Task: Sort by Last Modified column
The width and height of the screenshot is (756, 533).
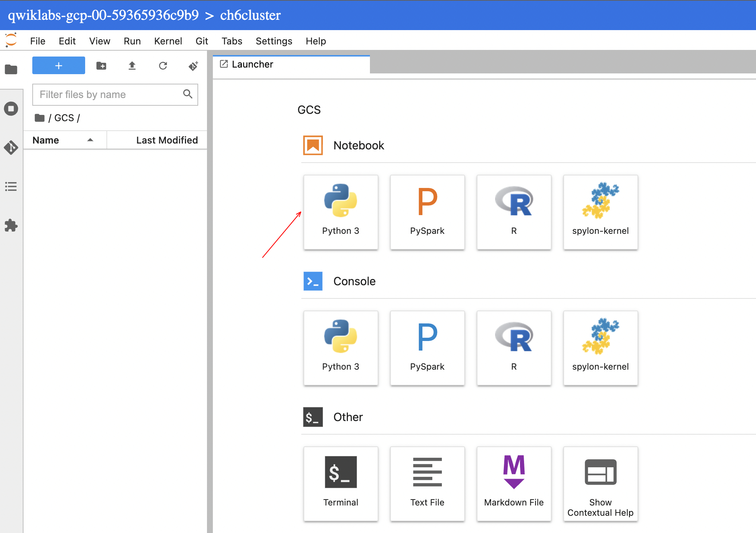Action: click(x=167, y=140)
